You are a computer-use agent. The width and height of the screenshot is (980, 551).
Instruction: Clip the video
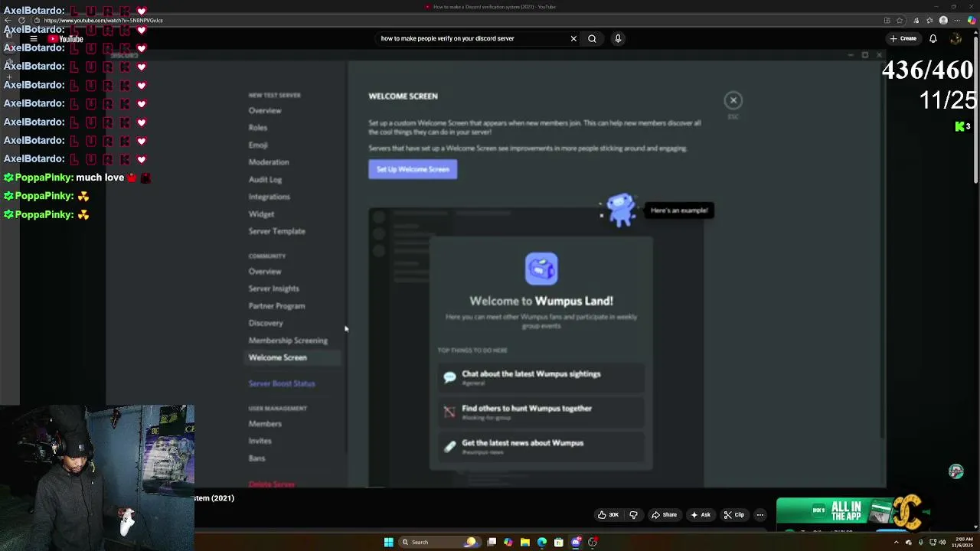pos(734,515)
